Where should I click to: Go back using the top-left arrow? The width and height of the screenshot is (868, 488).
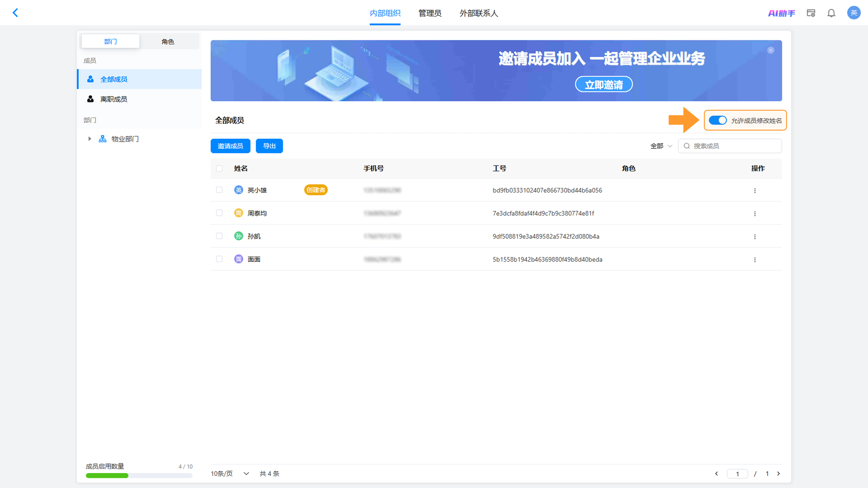click(x=15, y=13)
